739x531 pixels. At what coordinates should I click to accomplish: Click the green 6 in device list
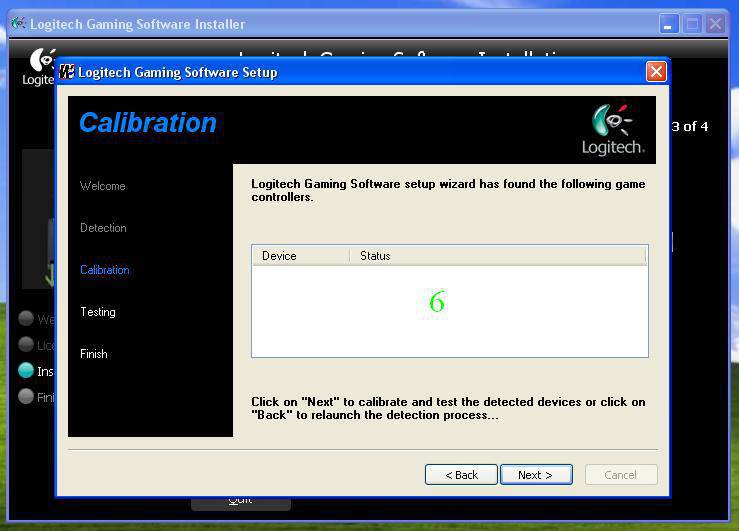[x=437, y=302]
